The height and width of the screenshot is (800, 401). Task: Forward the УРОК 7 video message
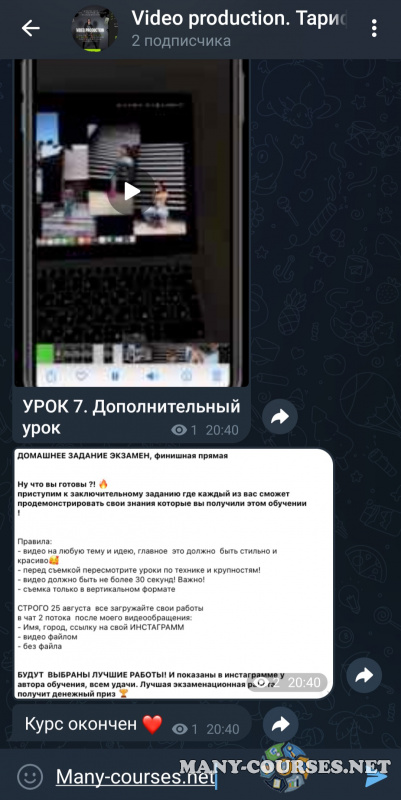click(x=280, y=417)
